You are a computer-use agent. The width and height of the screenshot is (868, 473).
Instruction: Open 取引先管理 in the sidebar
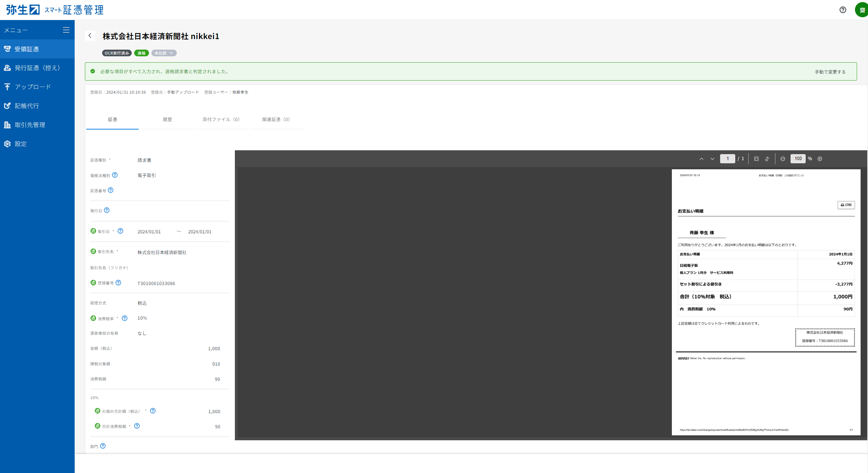point(37,125)
